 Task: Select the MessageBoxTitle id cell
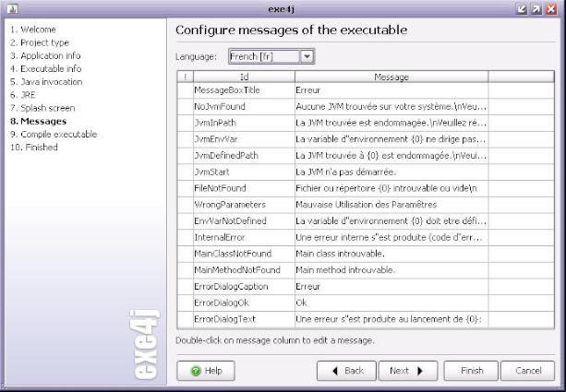coord(244,90)
